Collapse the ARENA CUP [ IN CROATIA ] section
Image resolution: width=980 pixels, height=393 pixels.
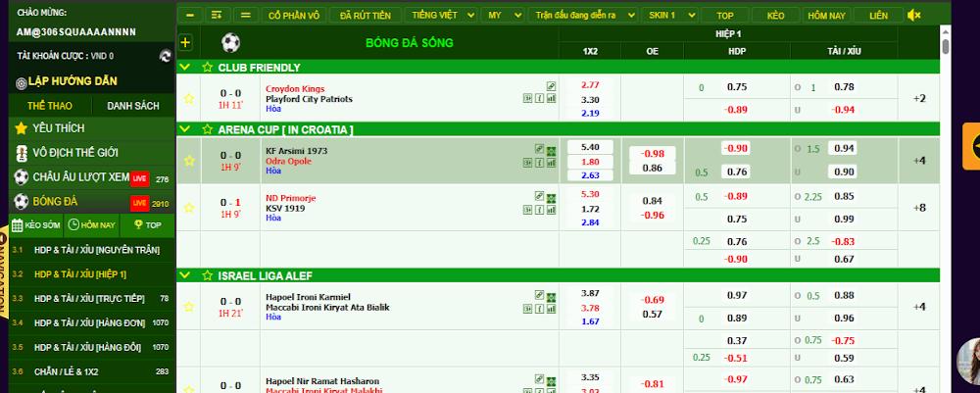tap(185, 129)
